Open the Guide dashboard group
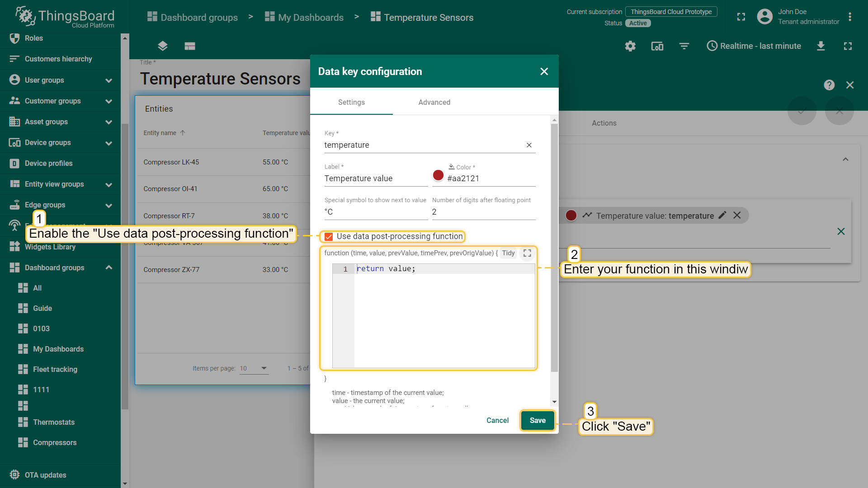Screen dimensions: 868x488 (x=61, y=308)
